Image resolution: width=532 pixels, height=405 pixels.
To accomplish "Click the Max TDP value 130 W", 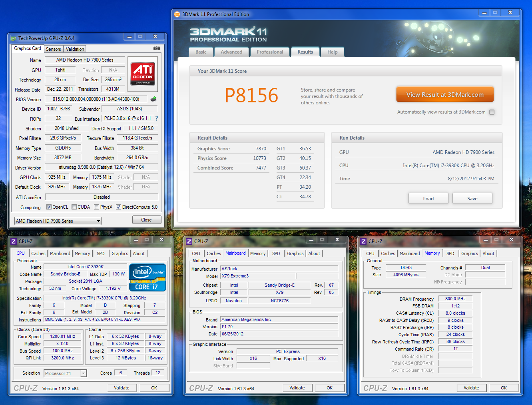I will tap(118, 274).
